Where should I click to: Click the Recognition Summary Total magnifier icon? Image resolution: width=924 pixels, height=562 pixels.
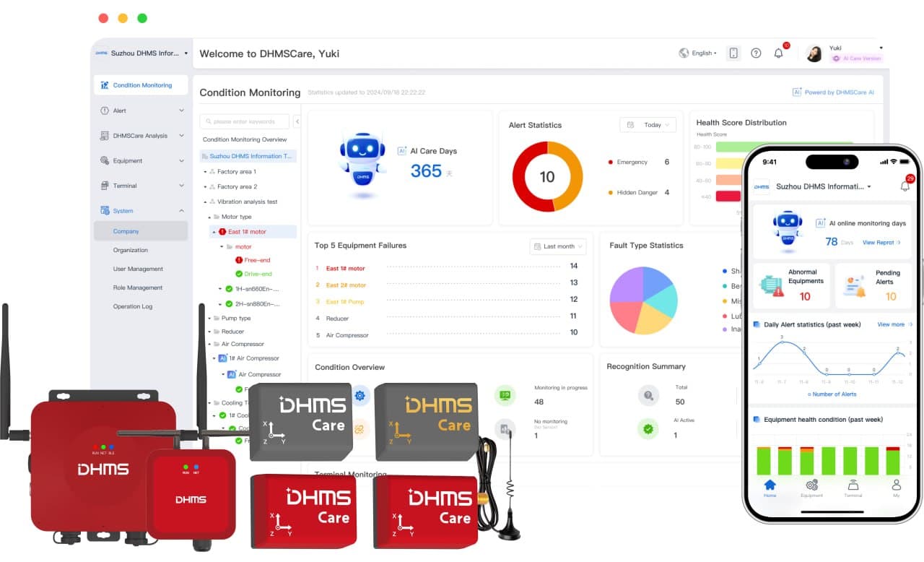[648, 395]
